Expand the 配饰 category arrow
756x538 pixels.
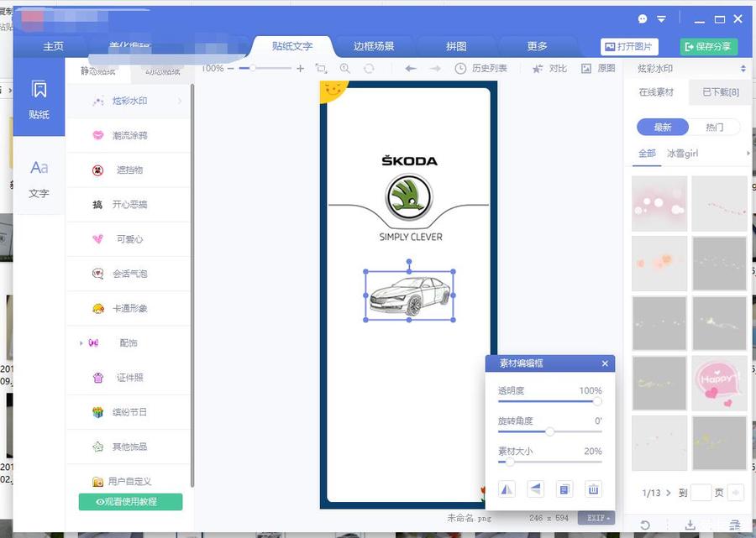[81, 343]
